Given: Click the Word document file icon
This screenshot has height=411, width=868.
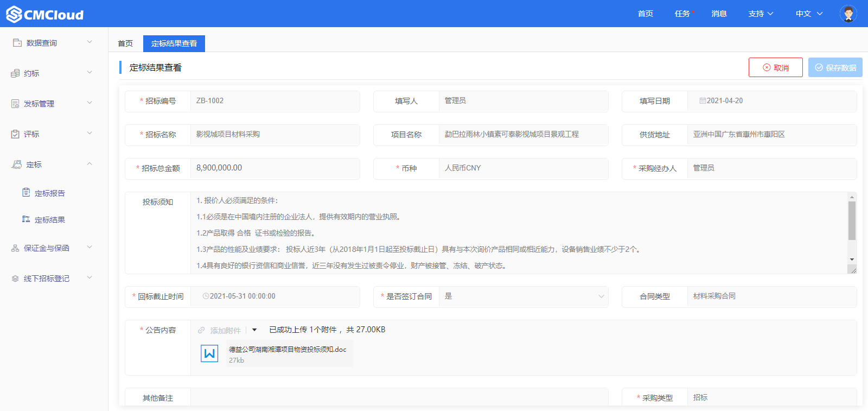Looking at the screenshot, I should [209, 353].
